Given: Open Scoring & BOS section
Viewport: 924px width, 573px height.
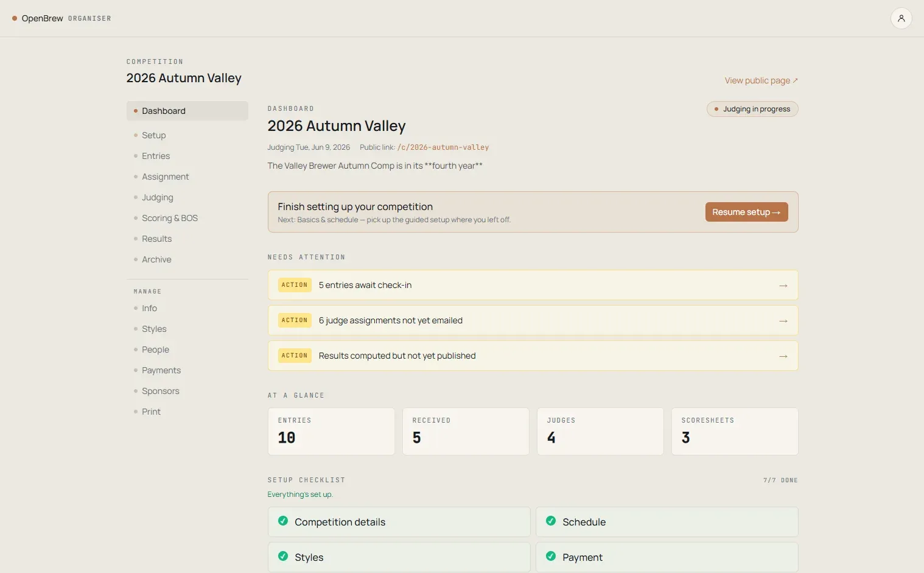Looking at the screenshot, I should 187,218.
